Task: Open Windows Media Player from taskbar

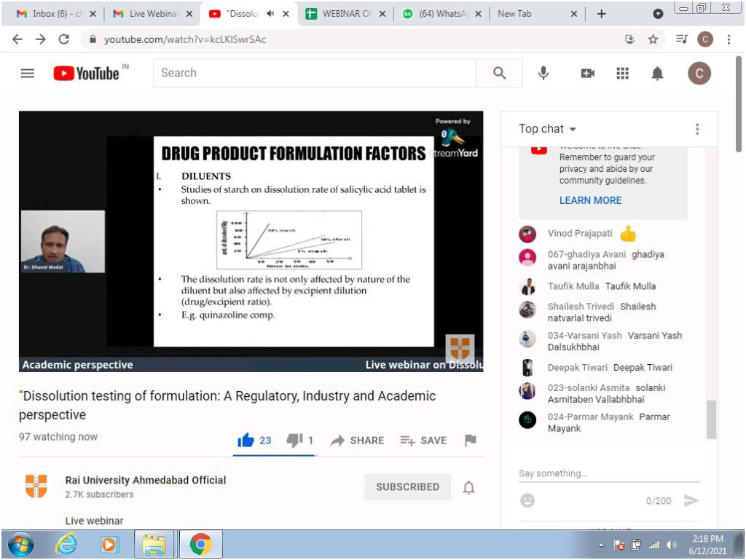Action: click(x=109, y=544)
